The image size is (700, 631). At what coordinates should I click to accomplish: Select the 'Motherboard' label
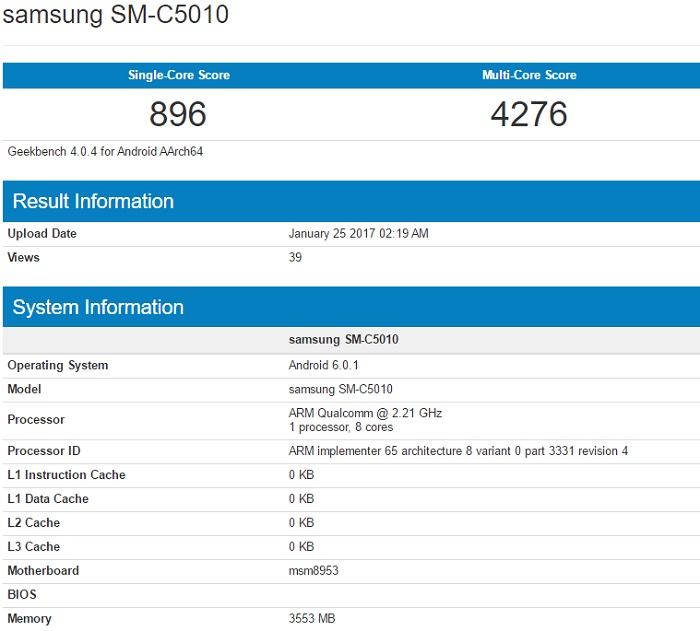[x=43, y=571]
